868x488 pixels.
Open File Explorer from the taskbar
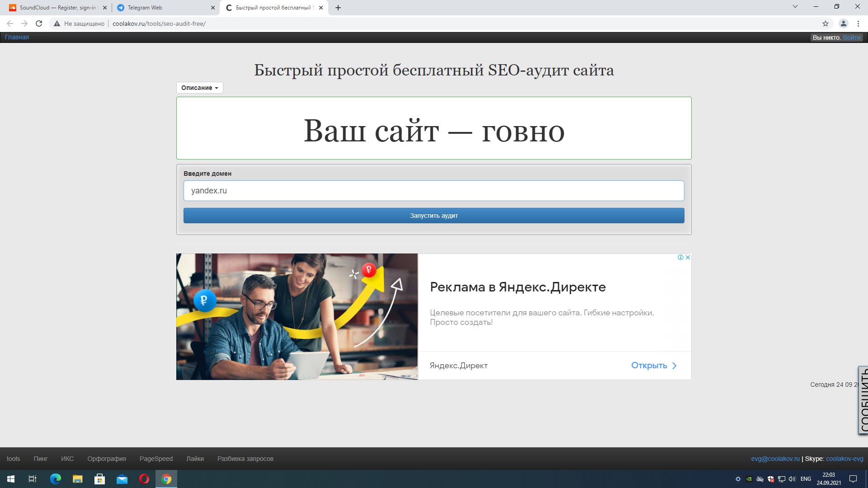(77, 479)
